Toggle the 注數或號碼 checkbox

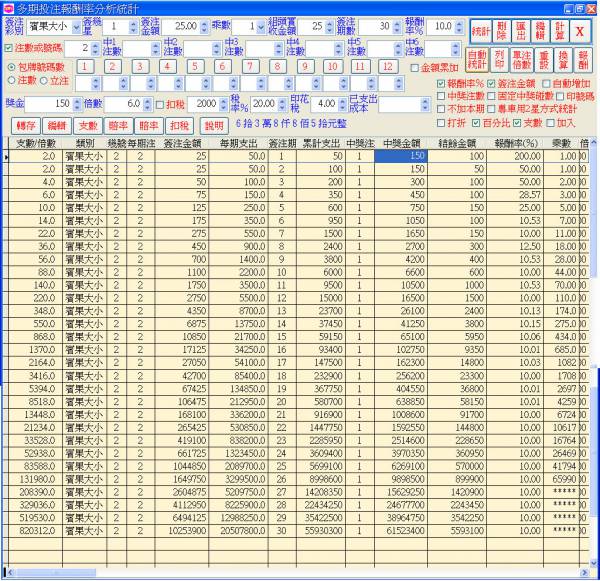point(8,48)
